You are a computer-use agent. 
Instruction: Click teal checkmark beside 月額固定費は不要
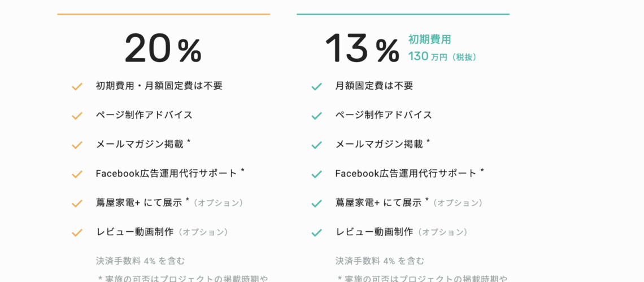317,87
